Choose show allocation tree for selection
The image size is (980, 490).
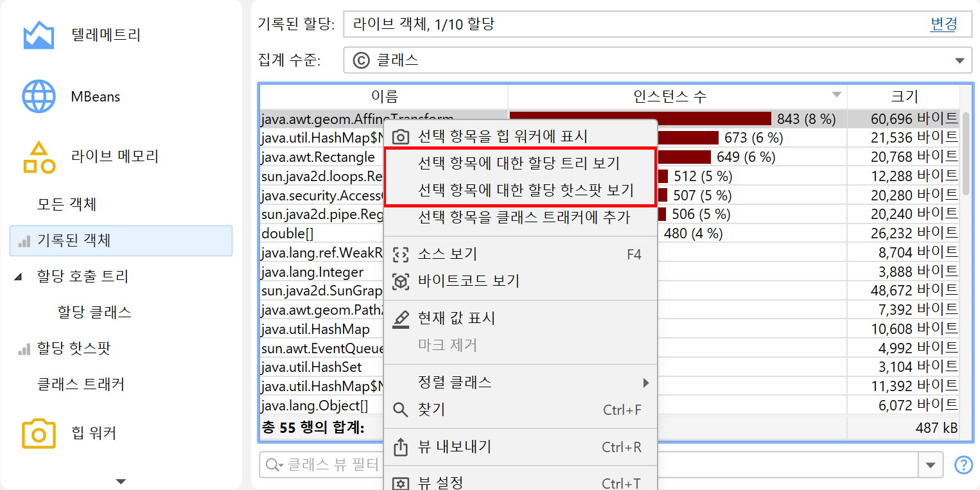click(518, 163)
